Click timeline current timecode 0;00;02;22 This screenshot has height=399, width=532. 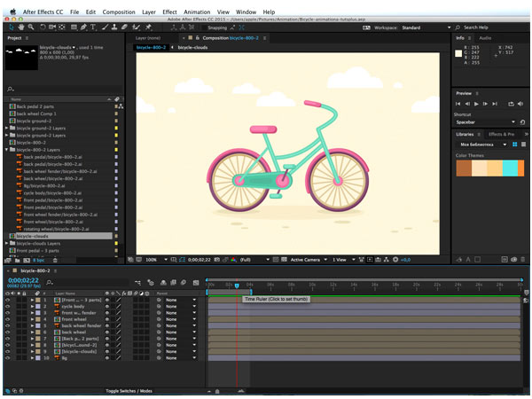click(x=23, y=280)
